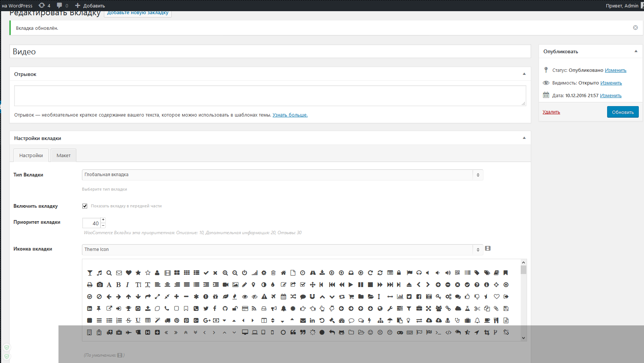
Task: Click the excerpt text area
Action: 270,96
